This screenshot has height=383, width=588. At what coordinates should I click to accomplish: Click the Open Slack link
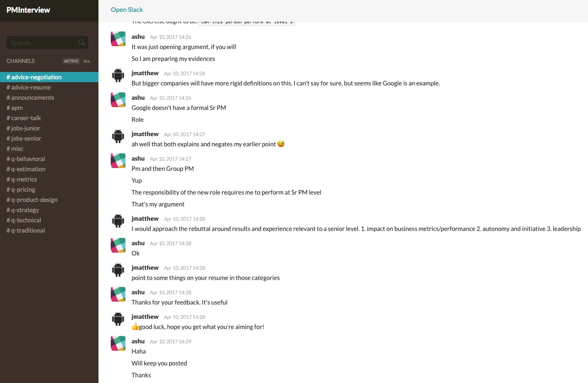click(127, 10)
